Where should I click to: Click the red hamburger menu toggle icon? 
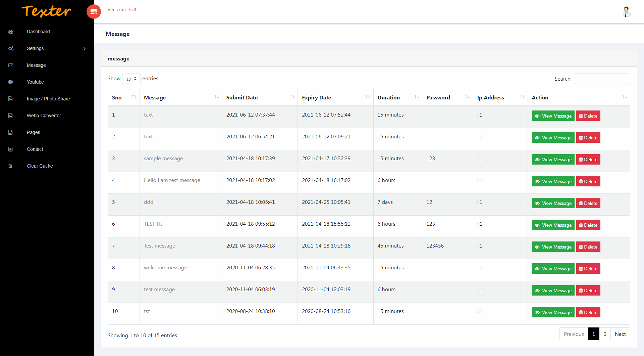click(94, 12)
